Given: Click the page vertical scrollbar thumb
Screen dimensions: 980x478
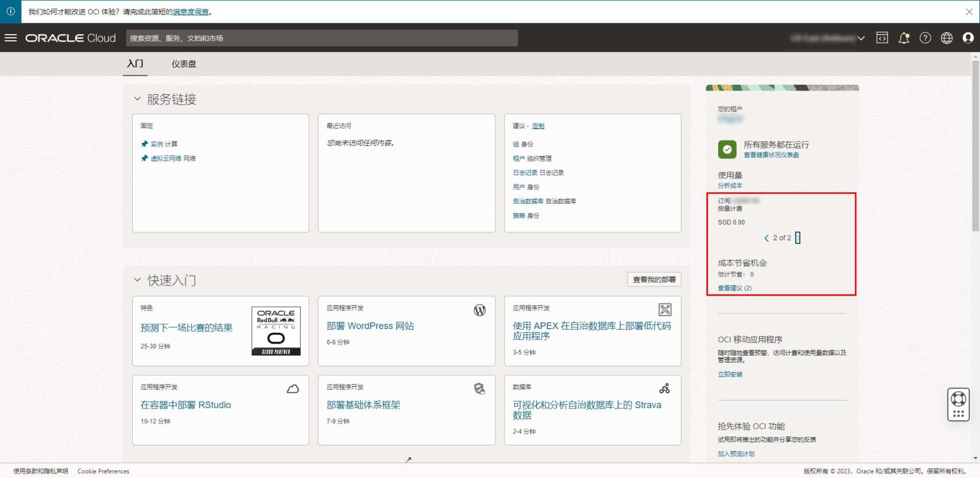Looking at the screenshot, I should point(975,145).
